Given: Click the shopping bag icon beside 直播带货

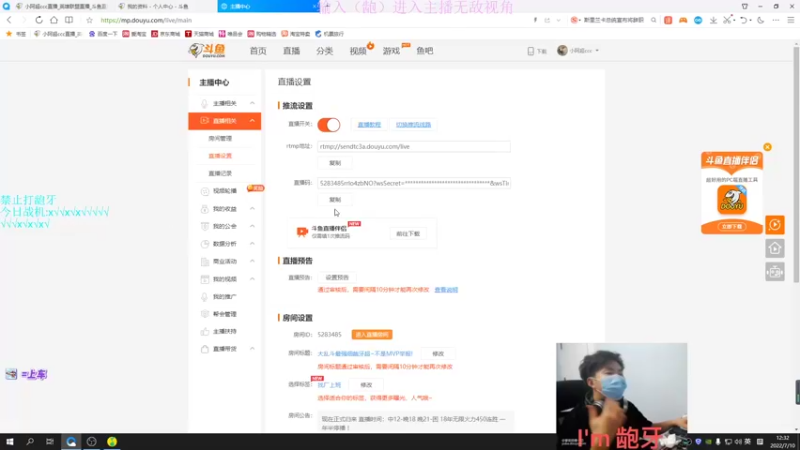Looking at the screenshot, I should click(205, 349).
